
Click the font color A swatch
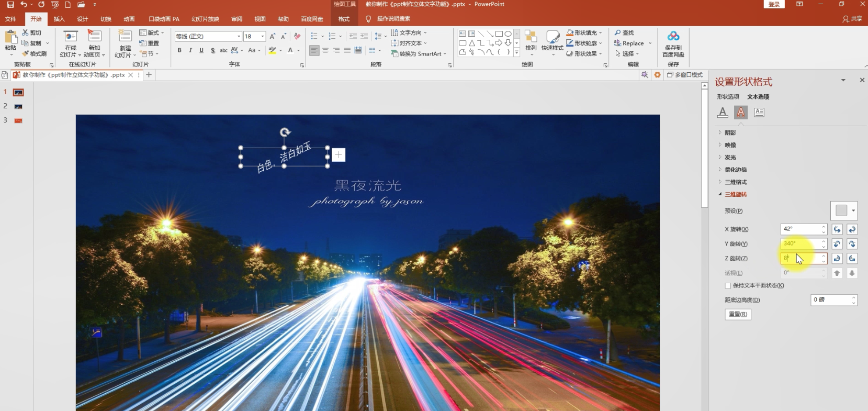(290, 50)
